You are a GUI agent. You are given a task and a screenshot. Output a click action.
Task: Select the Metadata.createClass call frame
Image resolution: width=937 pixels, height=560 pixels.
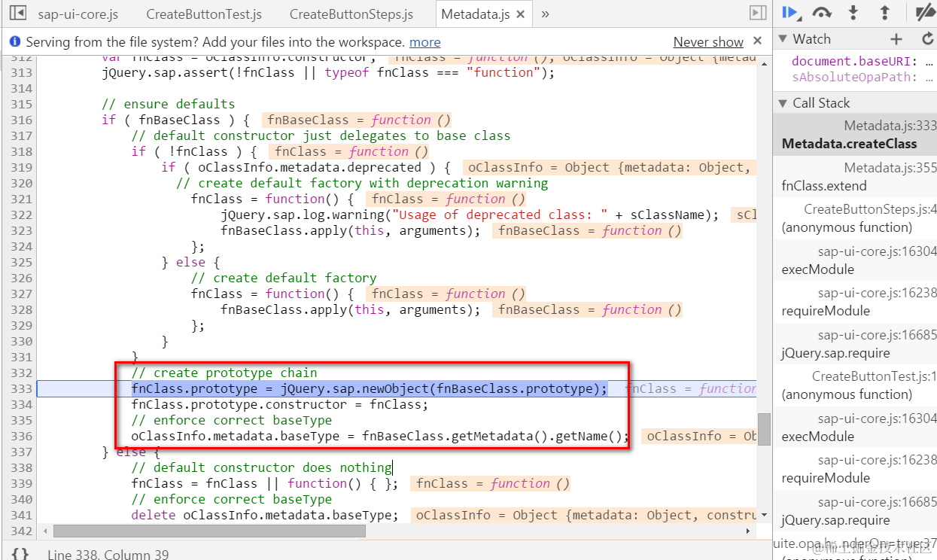[855, 135]
